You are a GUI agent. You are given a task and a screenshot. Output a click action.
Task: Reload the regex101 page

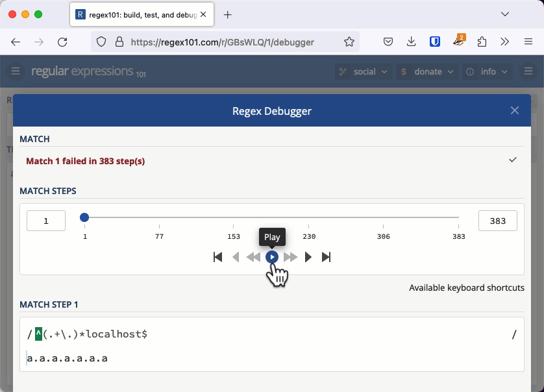point(62,41)
